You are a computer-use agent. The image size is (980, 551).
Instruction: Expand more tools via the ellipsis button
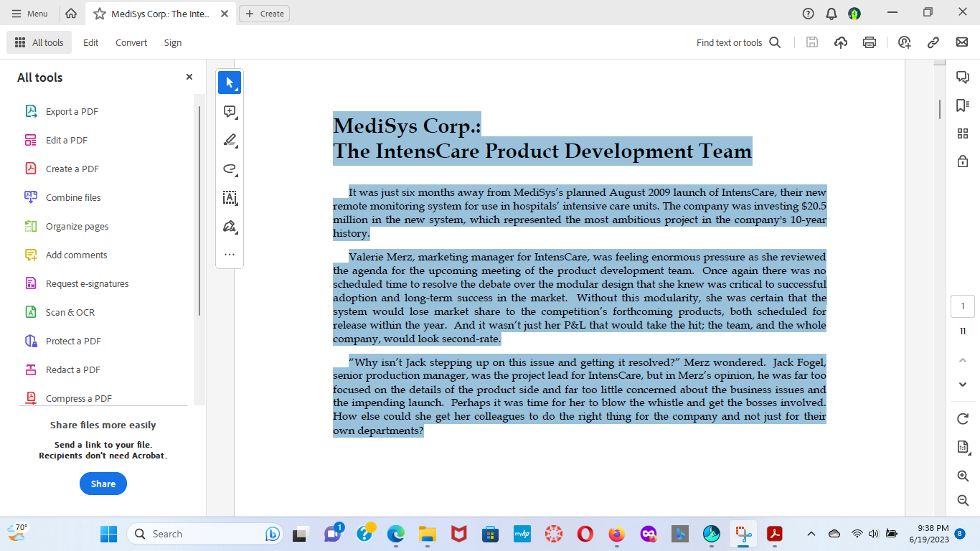coord(230,254)
